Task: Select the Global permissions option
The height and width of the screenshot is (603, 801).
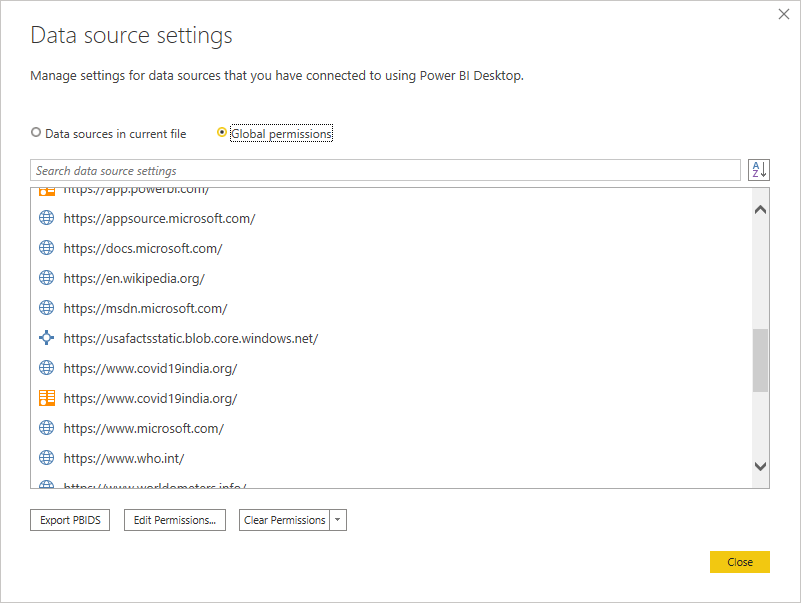Action: click(x=222, y=132)
